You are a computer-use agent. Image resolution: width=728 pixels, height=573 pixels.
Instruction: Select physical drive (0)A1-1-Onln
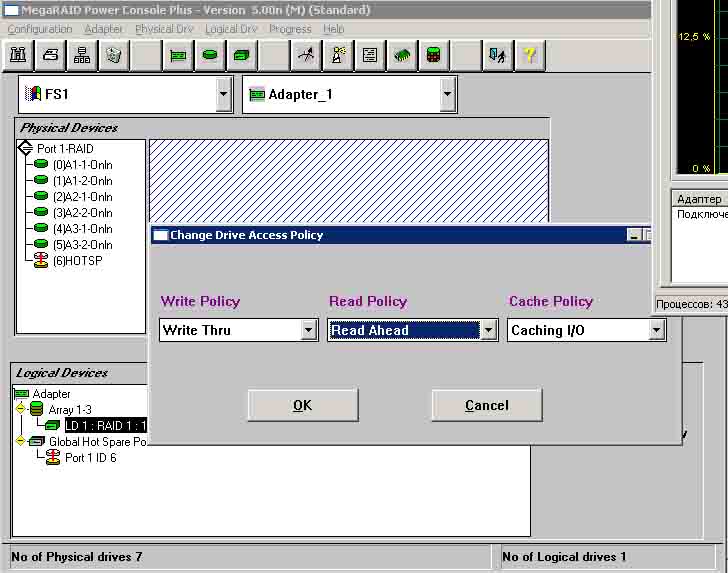(82, 165)
